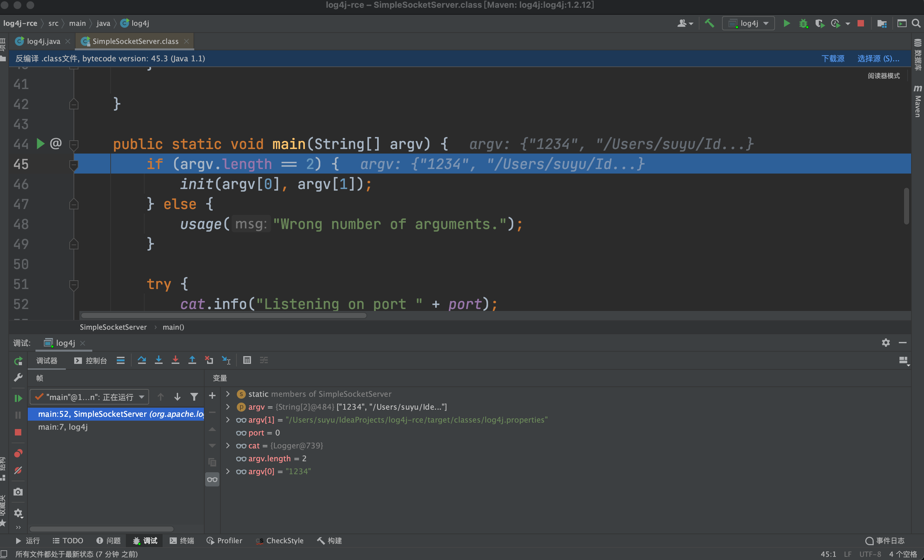Start debugging with the Debug bug icon

(x=803, y=23)
